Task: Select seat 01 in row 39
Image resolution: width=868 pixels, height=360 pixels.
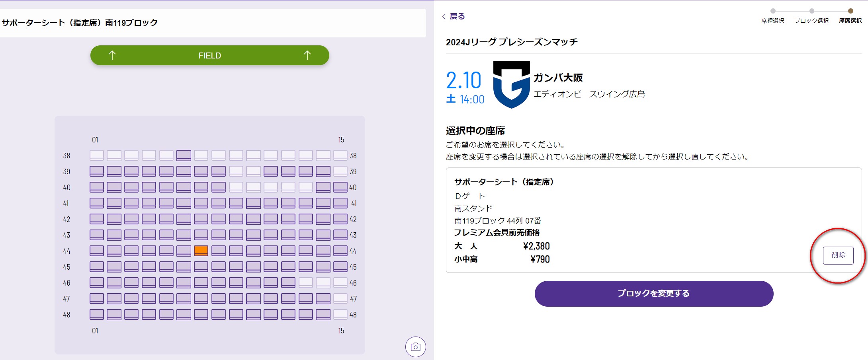Action: pyautogui.click(x=97, y=171)
